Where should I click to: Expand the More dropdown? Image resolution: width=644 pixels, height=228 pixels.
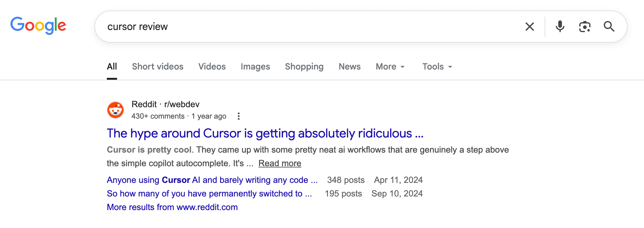tap(390, 66)
